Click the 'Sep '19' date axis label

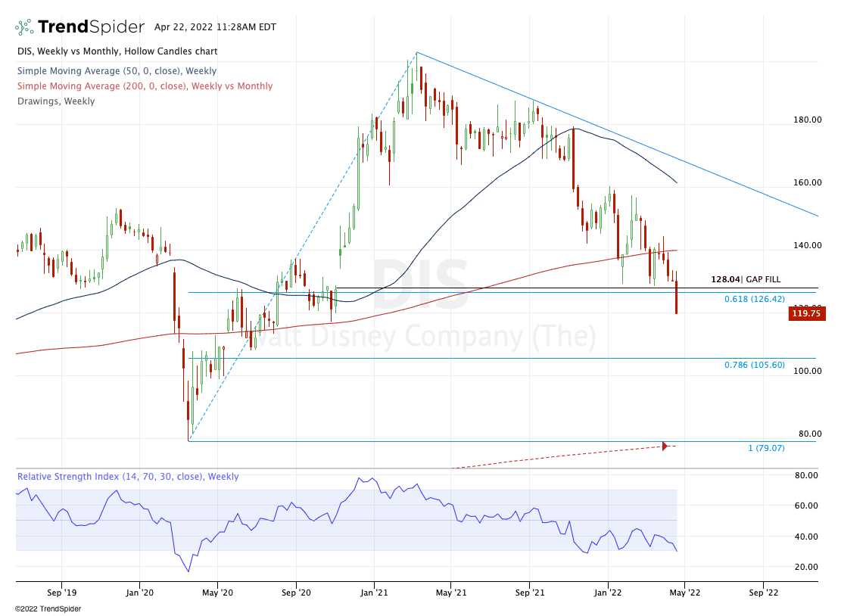click(61, 593)
